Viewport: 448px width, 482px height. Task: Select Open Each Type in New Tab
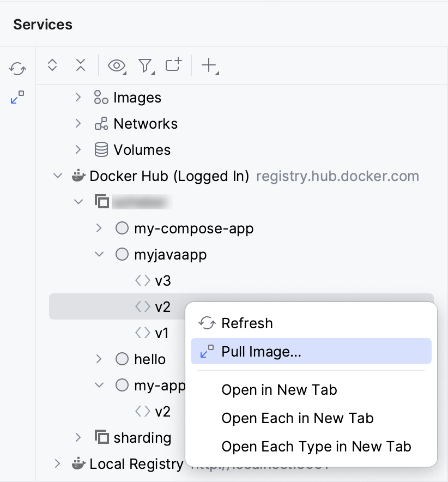(316, 446)
